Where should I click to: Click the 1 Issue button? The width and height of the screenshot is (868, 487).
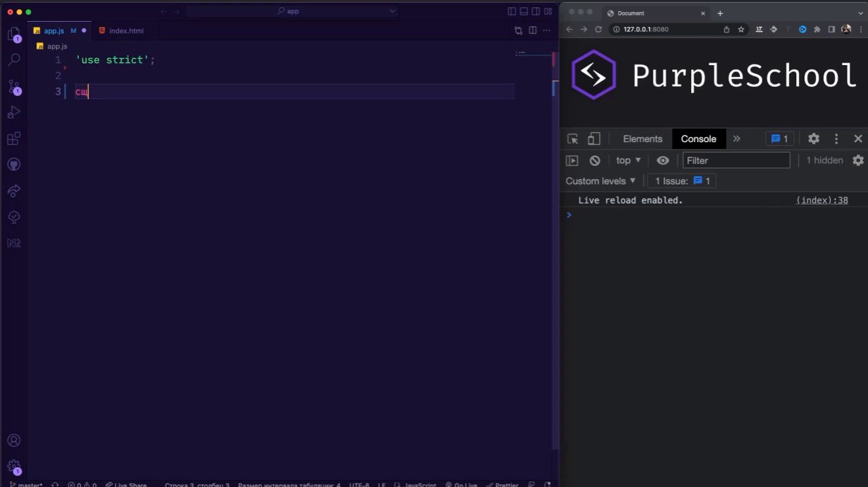[x=682, y=181]
